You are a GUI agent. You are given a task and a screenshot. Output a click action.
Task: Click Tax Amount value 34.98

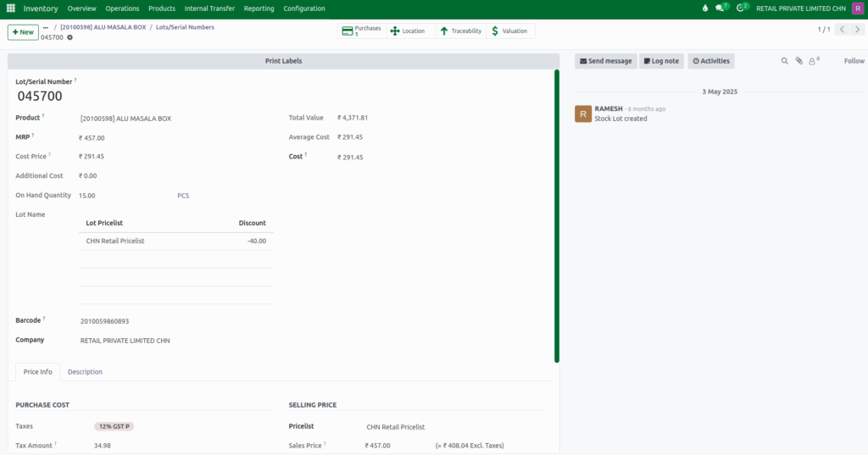(x=103, y=446)
